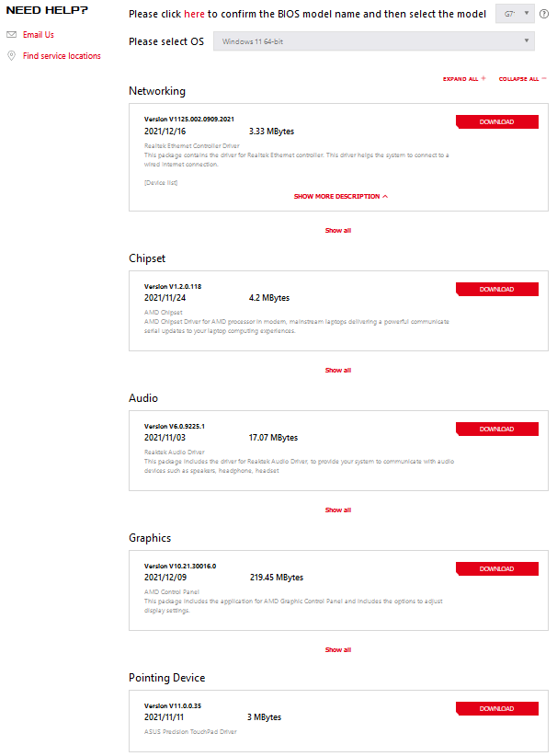This screenshot has width=557, height=756.
Task: Open the Networking driver Device list
Action: (x=161, y=183)
